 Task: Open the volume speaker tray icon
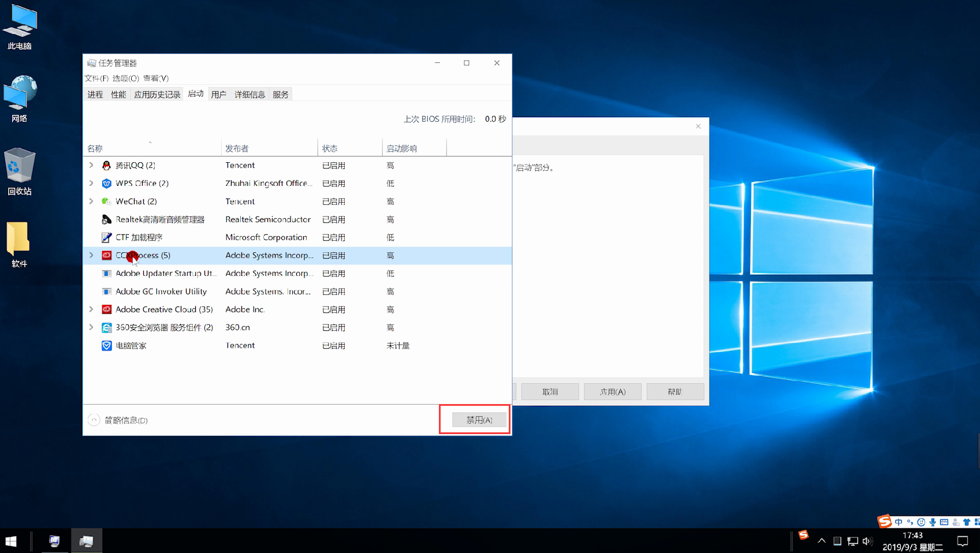[x=867, y=541]
